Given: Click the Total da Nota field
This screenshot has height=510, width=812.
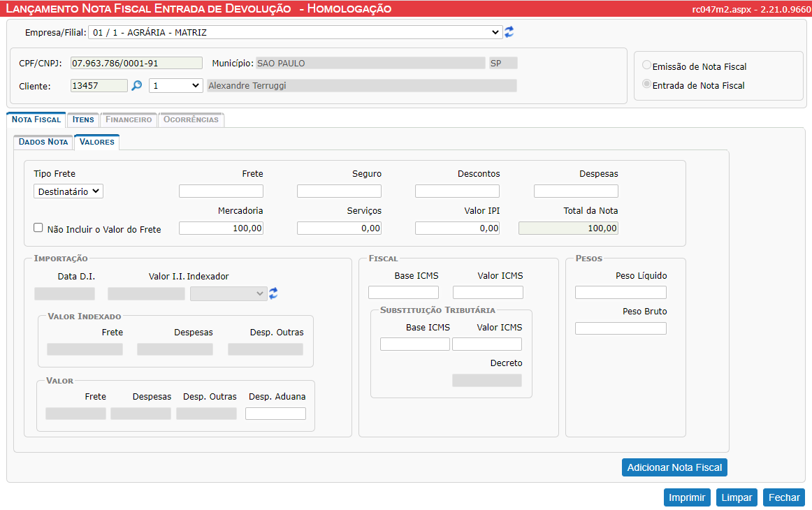Looking at the screenshot, I should click(568, 228).
